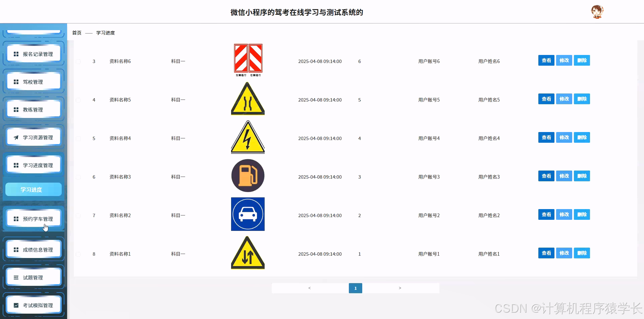Open the 成绩信息管理 menu entry
The height and width of the screenshot is (319, 644).
click(34, 249)
